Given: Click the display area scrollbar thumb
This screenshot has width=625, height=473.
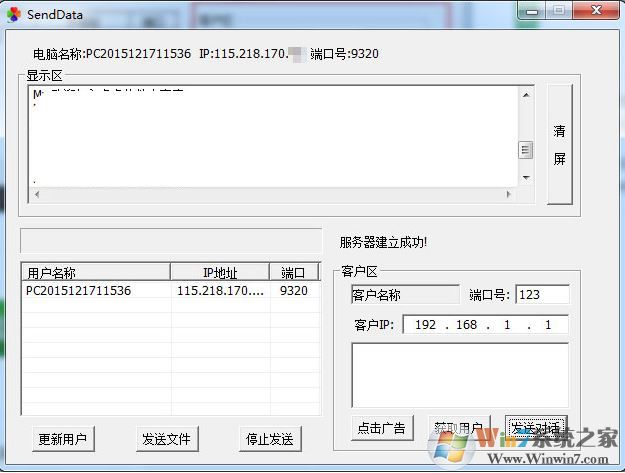Looking at the screenshot, I should [526, 150].
